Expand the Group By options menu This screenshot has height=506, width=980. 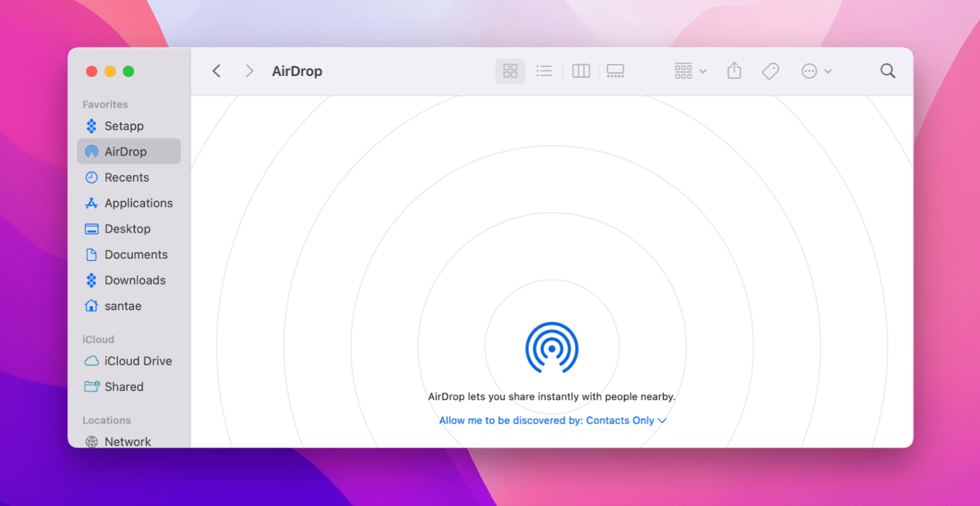tap(689, 70)
